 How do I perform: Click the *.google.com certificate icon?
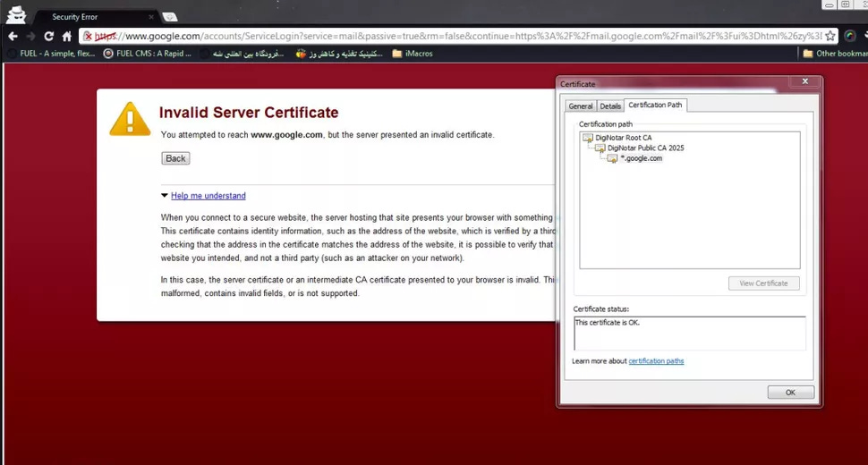tap(612, 158)
